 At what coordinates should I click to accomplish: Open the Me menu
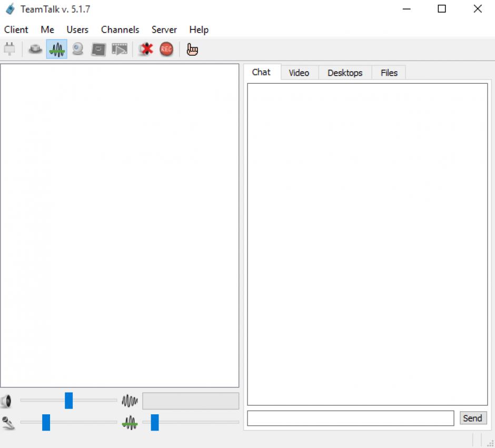click(x=47, y=30)
